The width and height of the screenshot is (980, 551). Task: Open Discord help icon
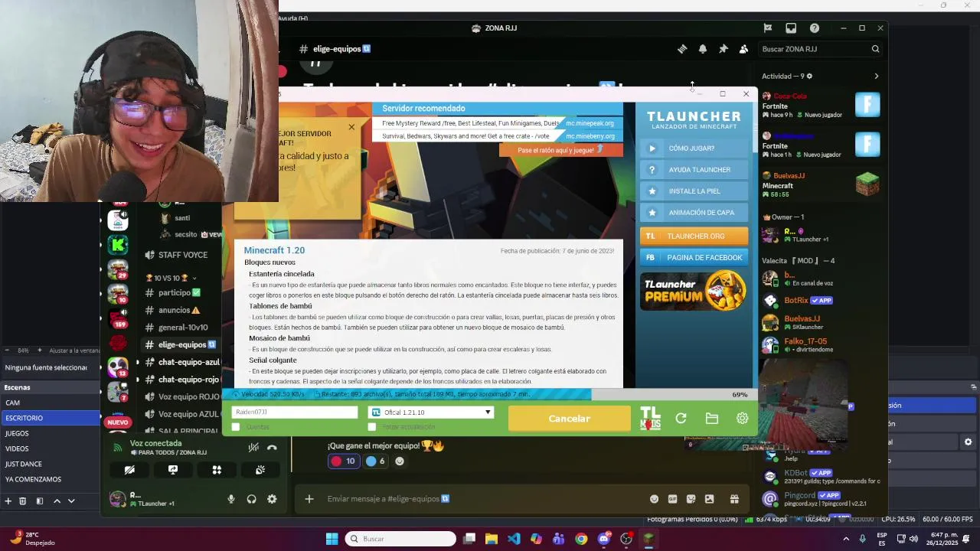(815, 28)
